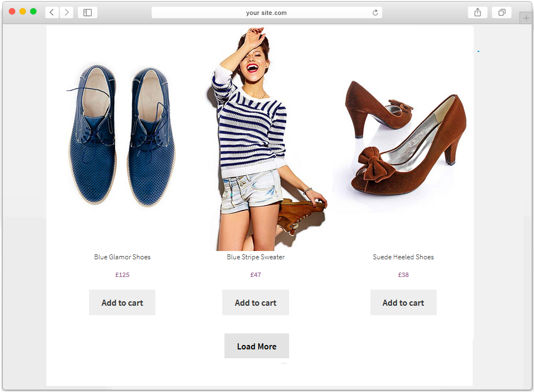Screen dimensions: 534x392
Task: Open the Blue Stripe Sweater title link
Action: (x=256, y=257)
